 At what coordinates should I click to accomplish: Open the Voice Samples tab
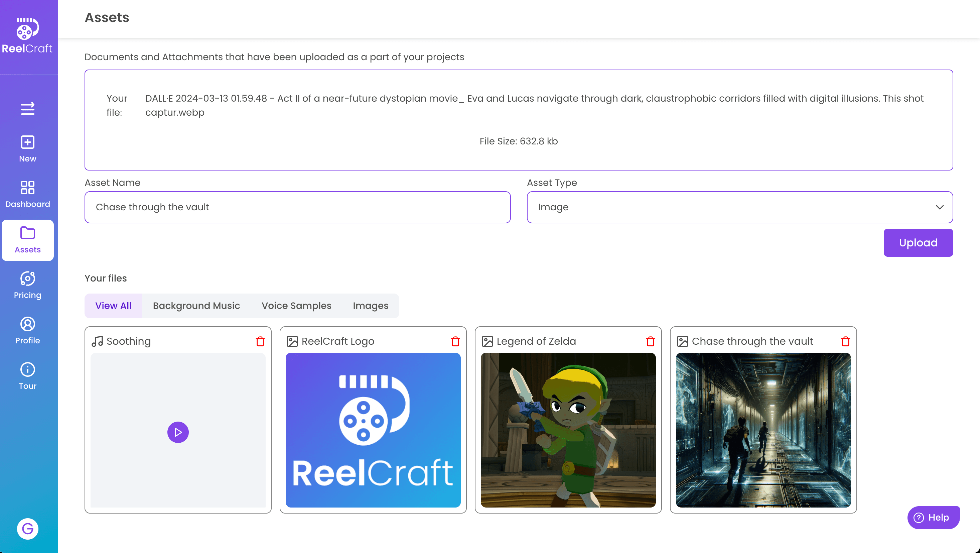click(296, 306)
